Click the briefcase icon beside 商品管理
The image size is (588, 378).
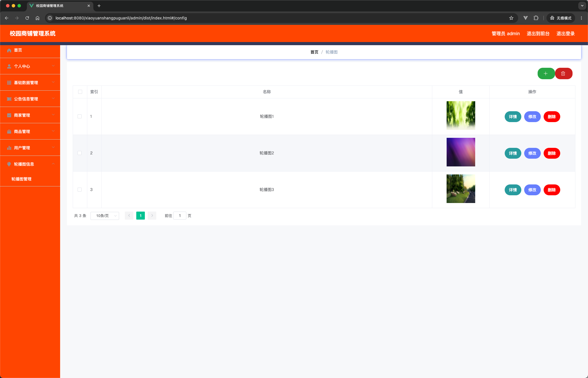click(9, 132)
